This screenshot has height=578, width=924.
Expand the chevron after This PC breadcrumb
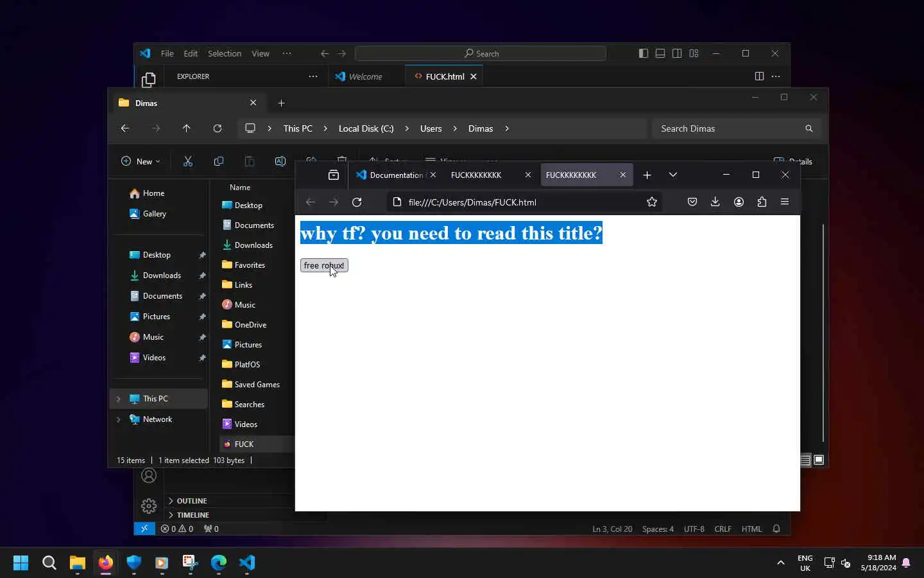[x=325, y=128]
